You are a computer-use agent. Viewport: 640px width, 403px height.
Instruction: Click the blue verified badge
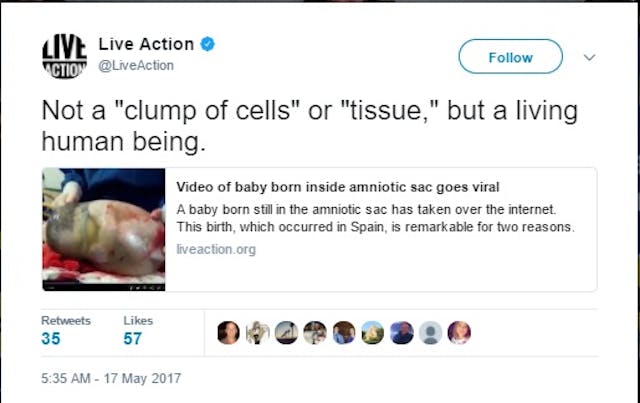(x=209, y=45)
